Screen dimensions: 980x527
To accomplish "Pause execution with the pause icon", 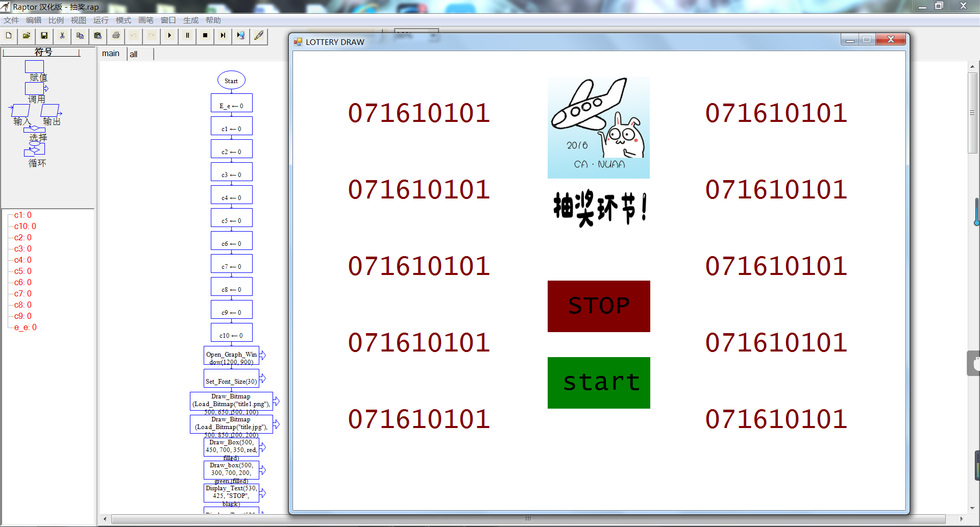I will point(187,36).
